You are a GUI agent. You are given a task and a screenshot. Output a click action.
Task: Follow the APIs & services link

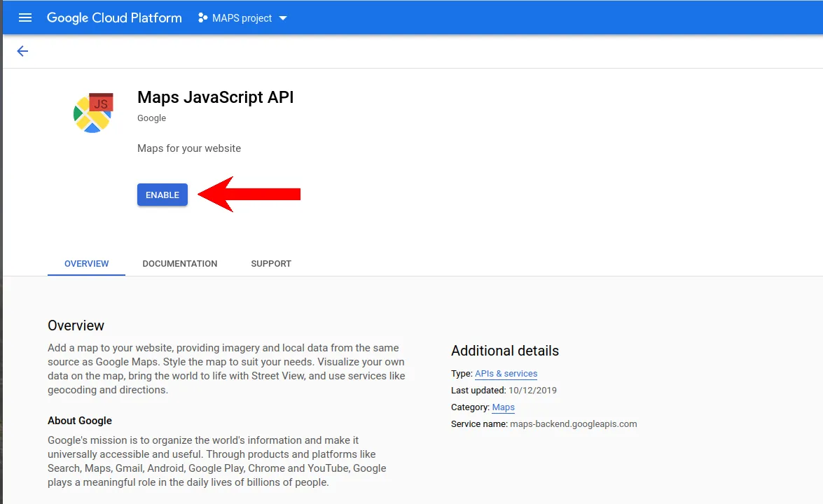pos(506,373)
